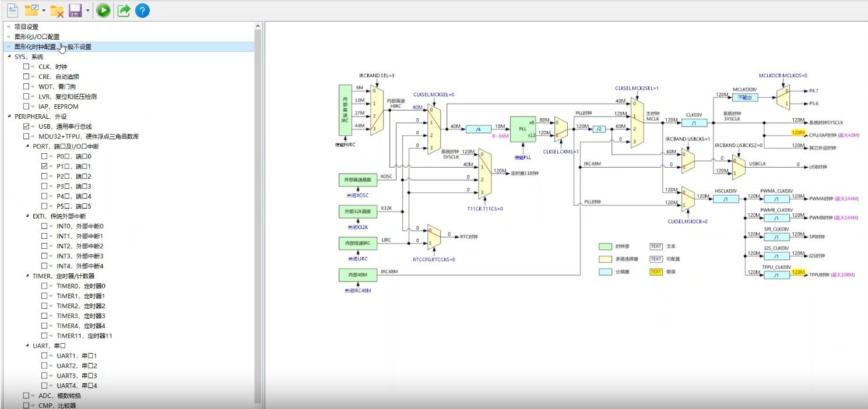Image resolution: width=868 pixels, height=409 pixels.
Task: Click the close project folder icon with red X
Action: 57,10
